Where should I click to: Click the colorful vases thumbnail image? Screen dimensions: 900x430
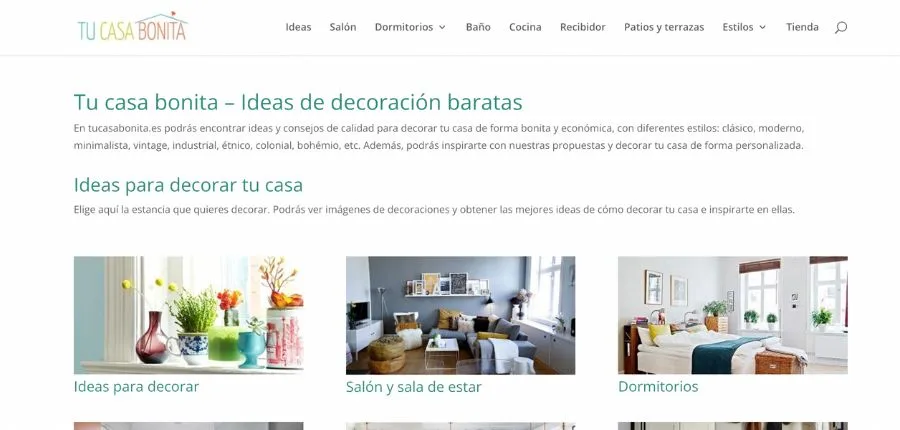pos(188,315)
